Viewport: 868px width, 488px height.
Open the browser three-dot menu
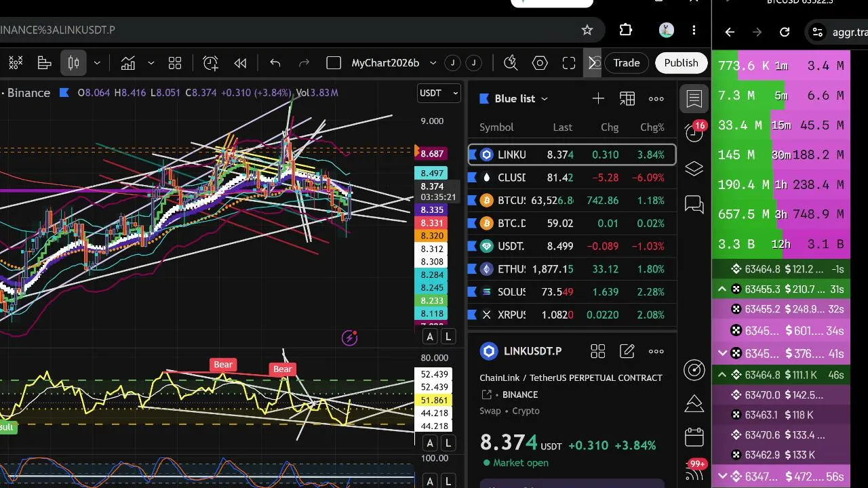pos(694,30)
